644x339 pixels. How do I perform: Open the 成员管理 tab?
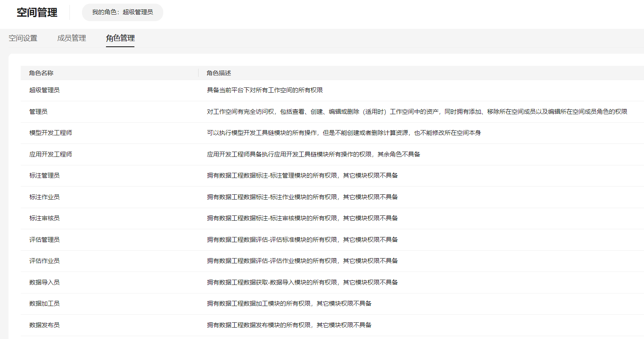71,38
